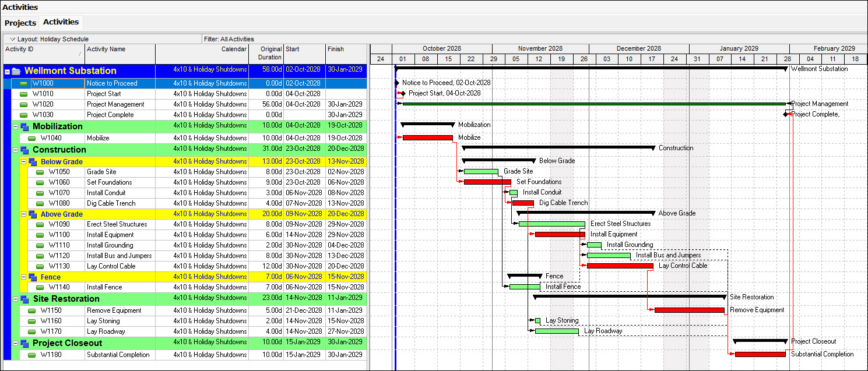Select the Install Fence activity name cell
The height and width of the screenshot is (371, 868).
tap(120, 287)
